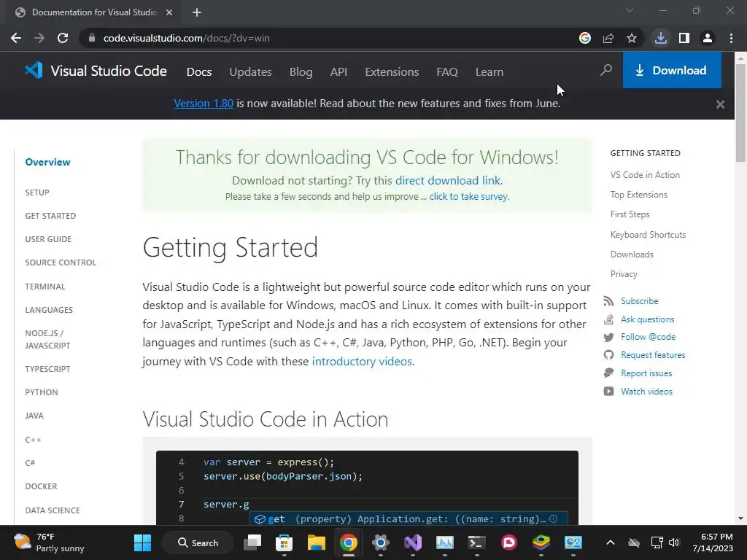The width and height of the screenshot is (747, 560).
Task: Expand the TERMINAL docs section
Action: coord(45,287)
